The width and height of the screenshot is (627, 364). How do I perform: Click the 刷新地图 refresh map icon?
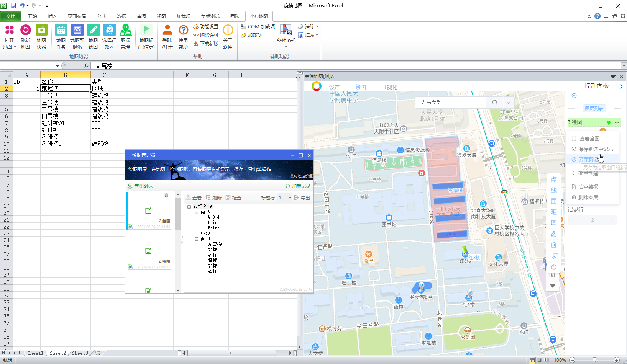pyautogui.click(x=25, y=37)
